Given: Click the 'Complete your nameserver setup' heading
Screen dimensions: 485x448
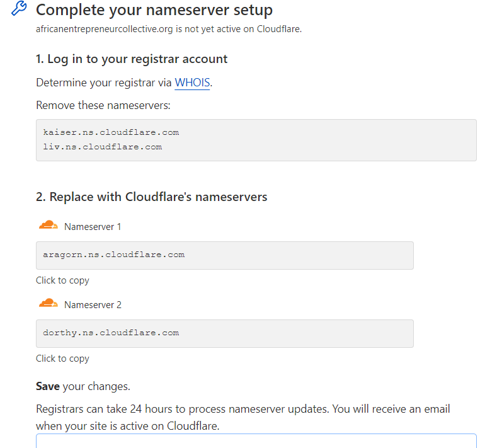Looking at the screenshot, I should click(x=154, y=10).
